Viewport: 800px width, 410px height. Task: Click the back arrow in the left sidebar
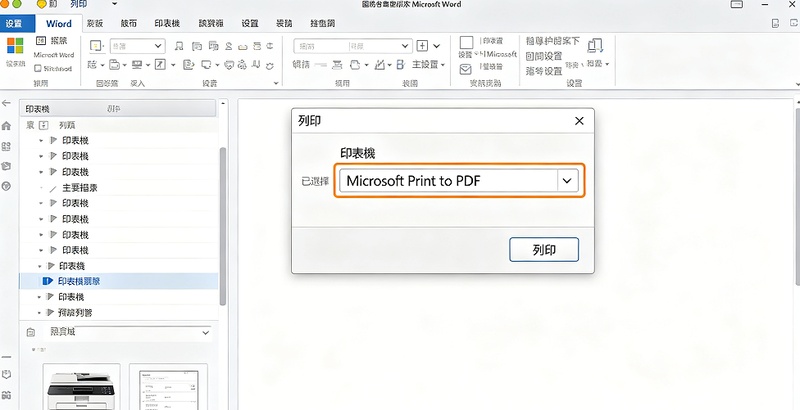[6, 103]
